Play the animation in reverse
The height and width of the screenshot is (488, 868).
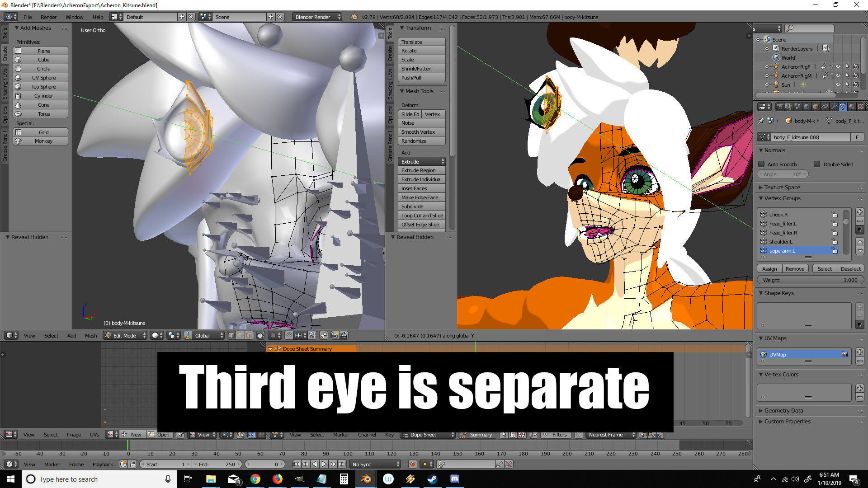coord(315,464)
